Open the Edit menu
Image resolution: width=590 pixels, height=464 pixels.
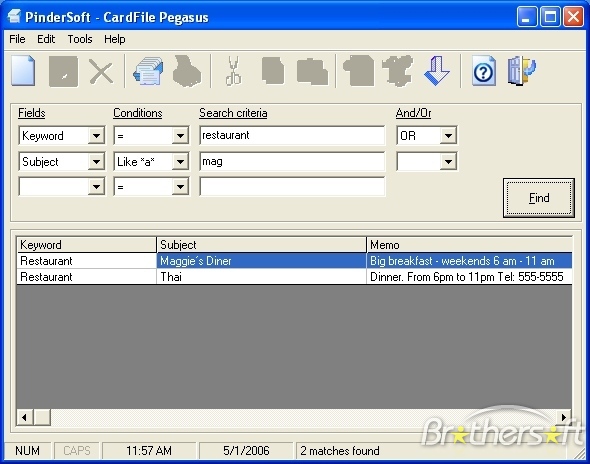(46, 39)
